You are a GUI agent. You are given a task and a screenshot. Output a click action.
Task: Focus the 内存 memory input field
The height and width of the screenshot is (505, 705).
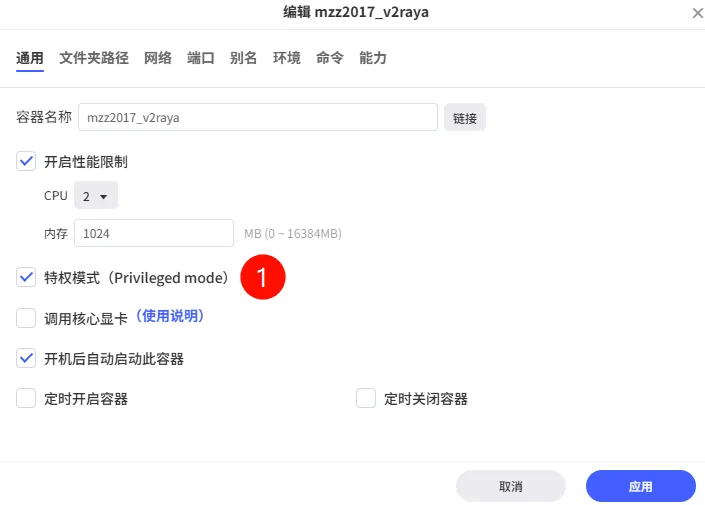tap(155, 234)
